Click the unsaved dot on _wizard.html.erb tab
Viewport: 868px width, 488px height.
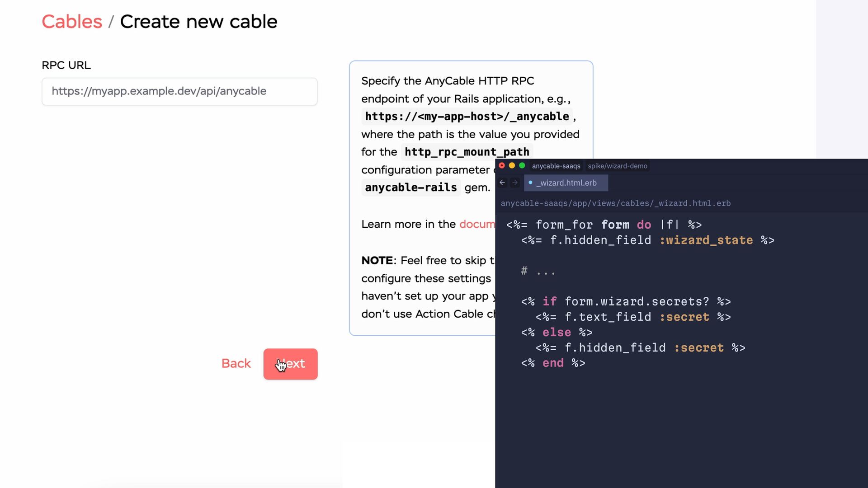coord(530,183)
